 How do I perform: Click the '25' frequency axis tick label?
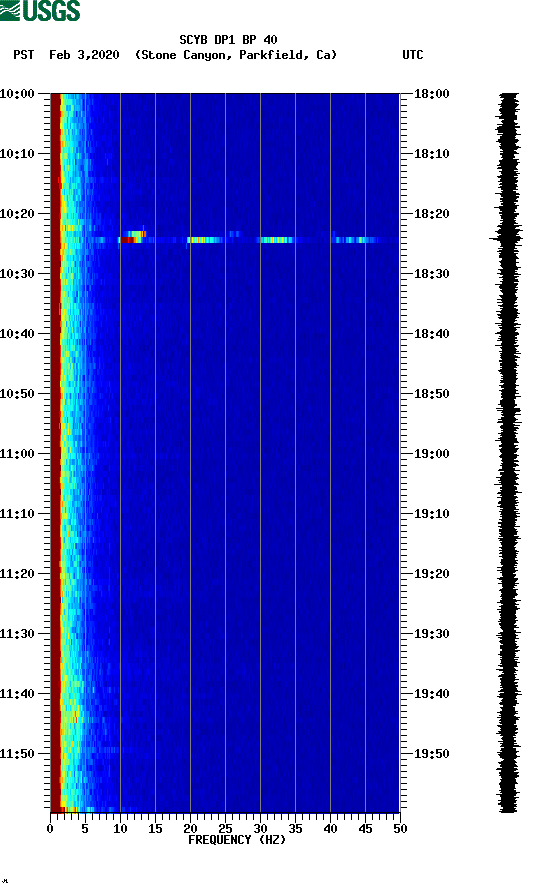coord(225,829)
